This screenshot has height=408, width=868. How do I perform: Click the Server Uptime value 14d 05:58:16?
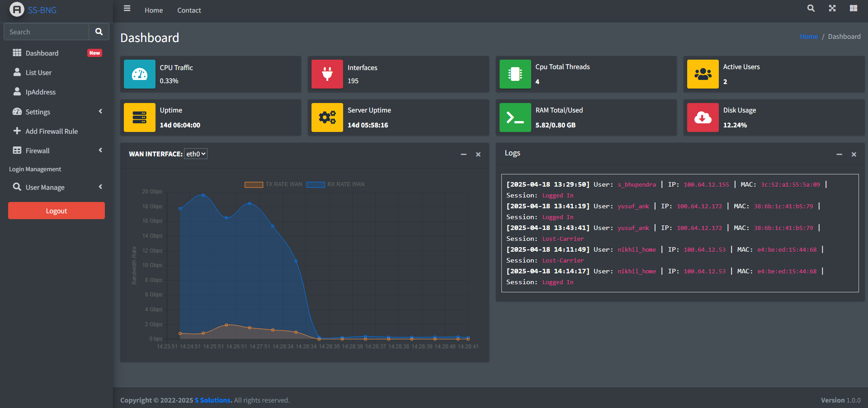pyautogui.click(x=368, y=125)
